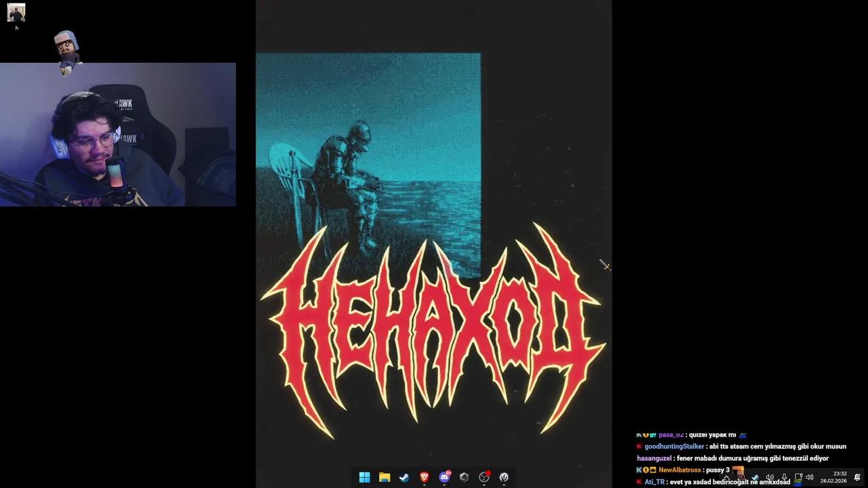Screen dimensions: 868x488
Task: Click the streamer's webcam overlay
Action: [x=118, y=134]
